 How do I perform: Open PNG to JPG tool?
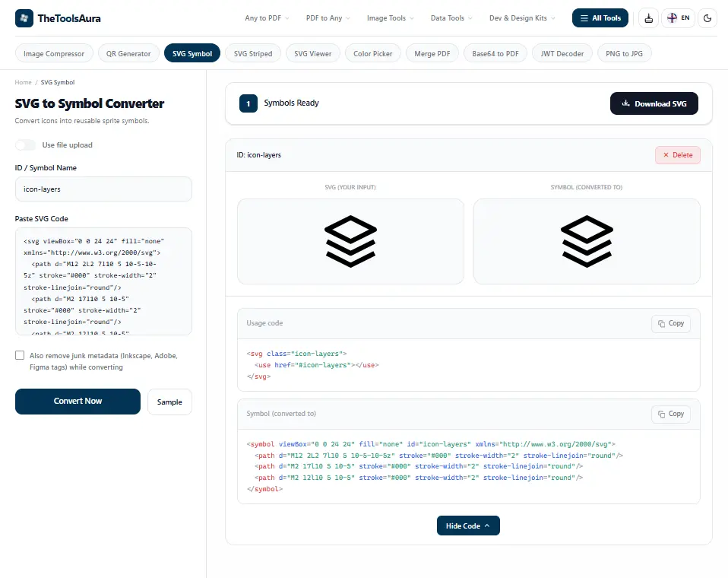click(x=624, y=53)
